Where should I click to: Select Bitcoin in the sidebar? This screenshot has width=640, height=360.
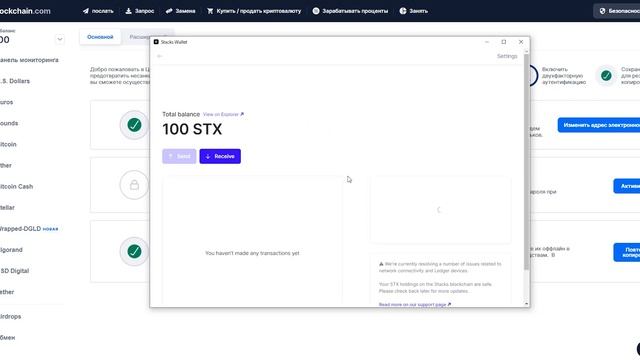pyautogui.click(x=8, y=144)
